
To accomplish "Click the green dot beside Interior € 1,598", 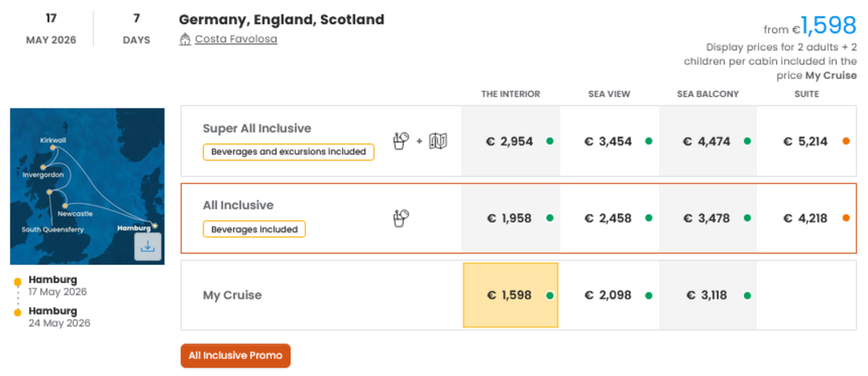I will 550,296.
